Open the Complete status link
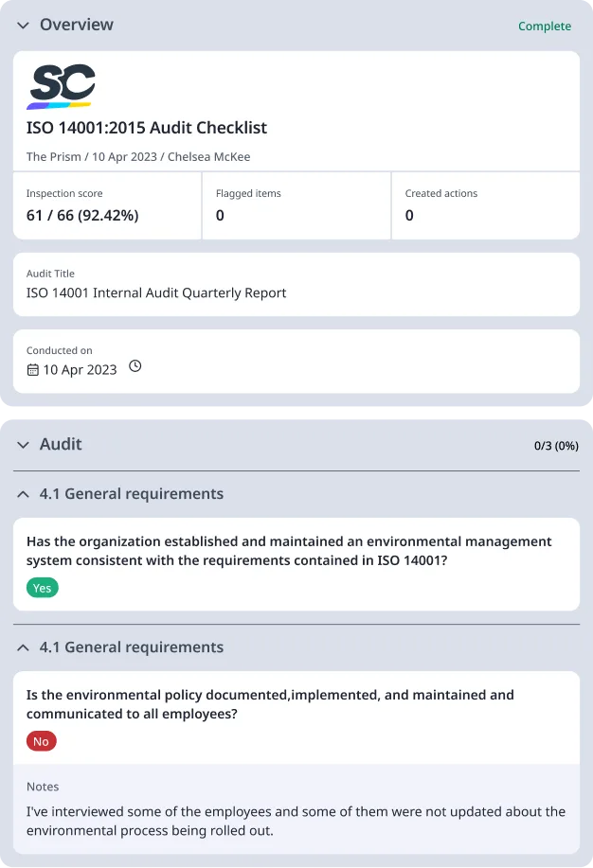Image resolution: width=593 pixels, height=868 pixels. [545, 27]
